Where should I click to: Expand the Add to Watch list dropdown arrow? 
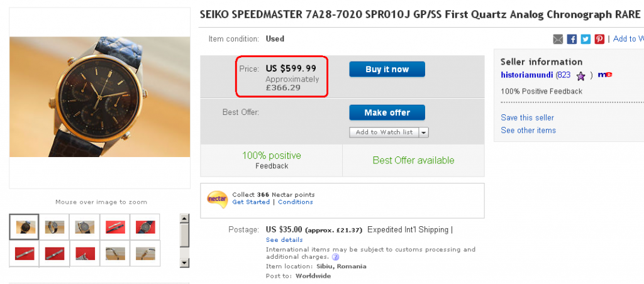pos(423,132)
